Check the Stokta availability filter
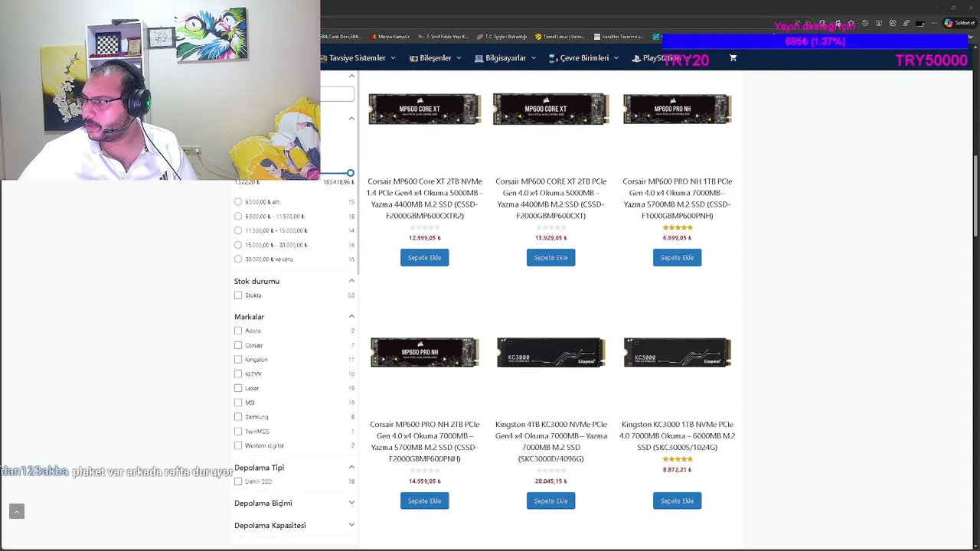Screen dimensions: 980x551 [x=238, y=295]
